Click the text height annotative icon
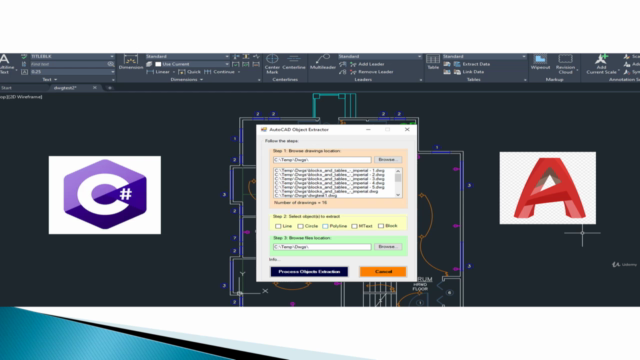 (24, 72)
